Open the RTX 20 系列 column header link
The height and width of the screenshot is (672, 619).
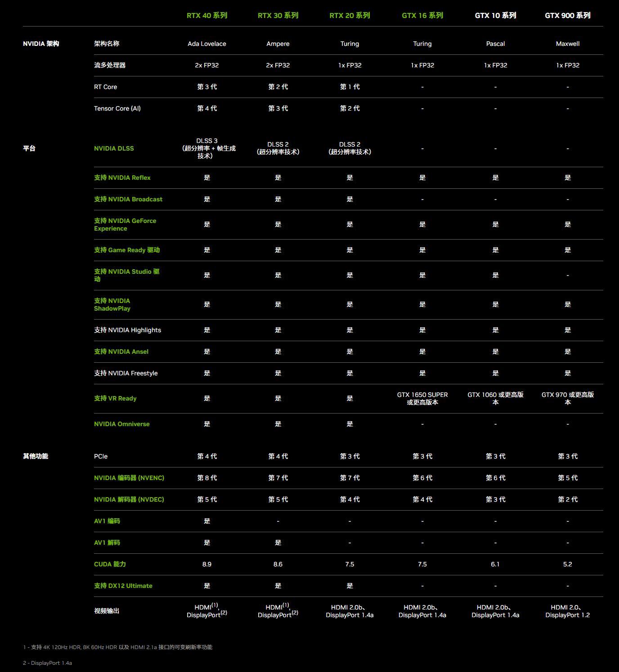pos(350,15)
